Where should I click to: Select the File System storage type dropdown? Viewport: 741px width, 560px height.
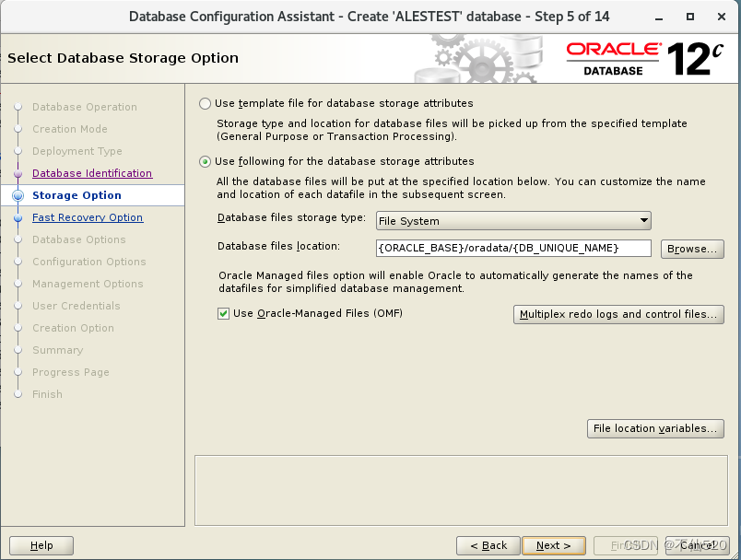tap(512, 221)
